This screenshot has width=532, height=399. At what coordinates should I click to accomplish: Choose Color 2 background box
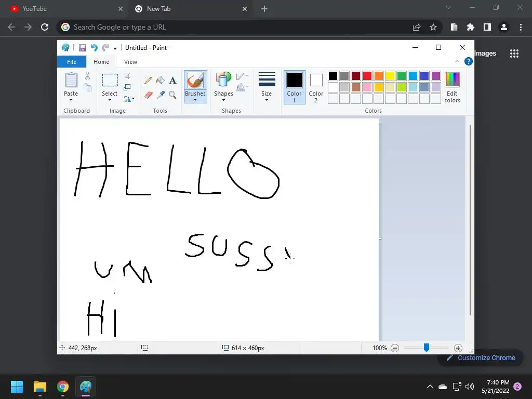316,87
